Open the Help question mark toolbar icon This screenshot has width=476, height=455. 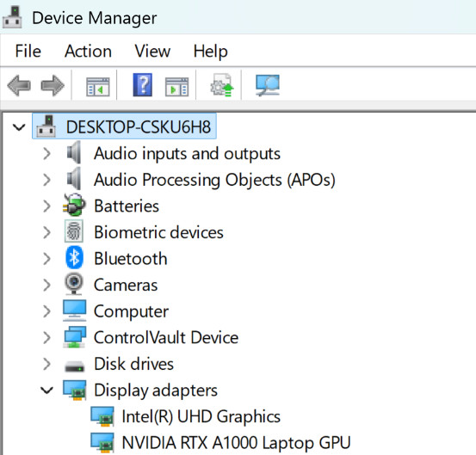click(x=142, y=85)
